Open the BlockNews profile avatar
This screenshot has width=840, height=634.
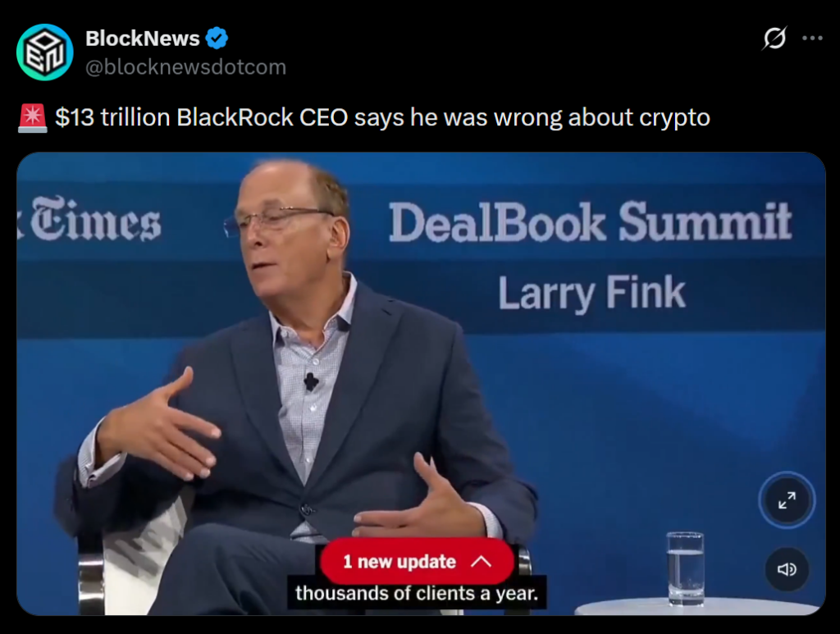point(45,52)
